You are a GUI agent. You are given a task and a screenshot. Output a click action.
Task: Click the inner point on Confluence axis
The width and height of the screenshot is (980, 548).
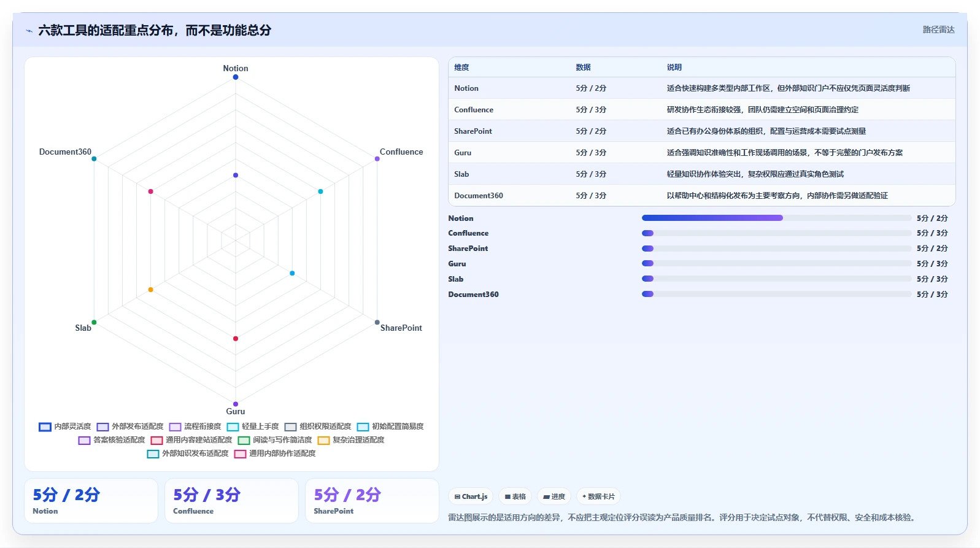coord(320,191)
